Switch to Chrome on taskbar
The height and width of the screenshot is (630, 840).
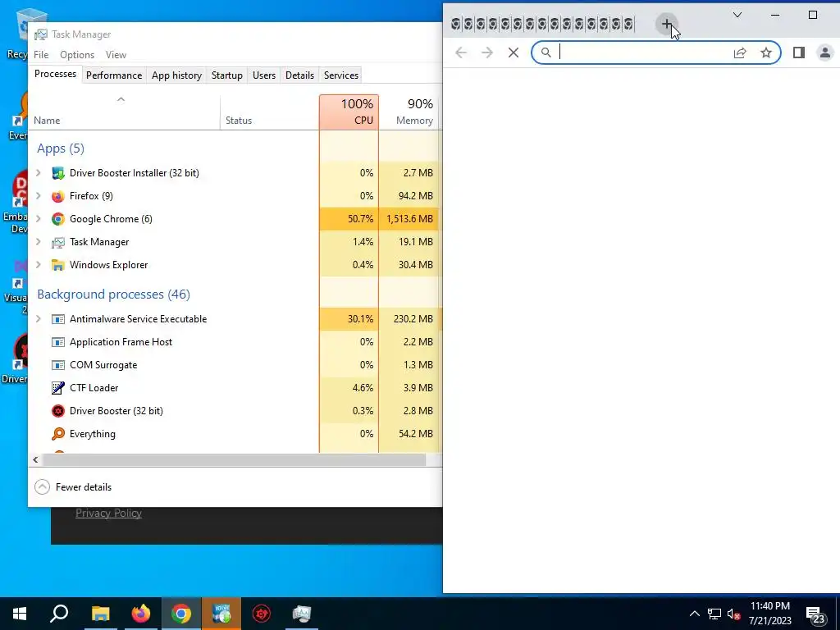(181, 614)
